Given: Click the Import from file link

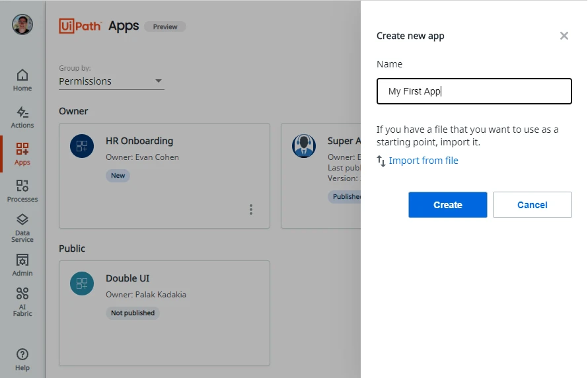Looking at the screenshot, I should [423, 161].
